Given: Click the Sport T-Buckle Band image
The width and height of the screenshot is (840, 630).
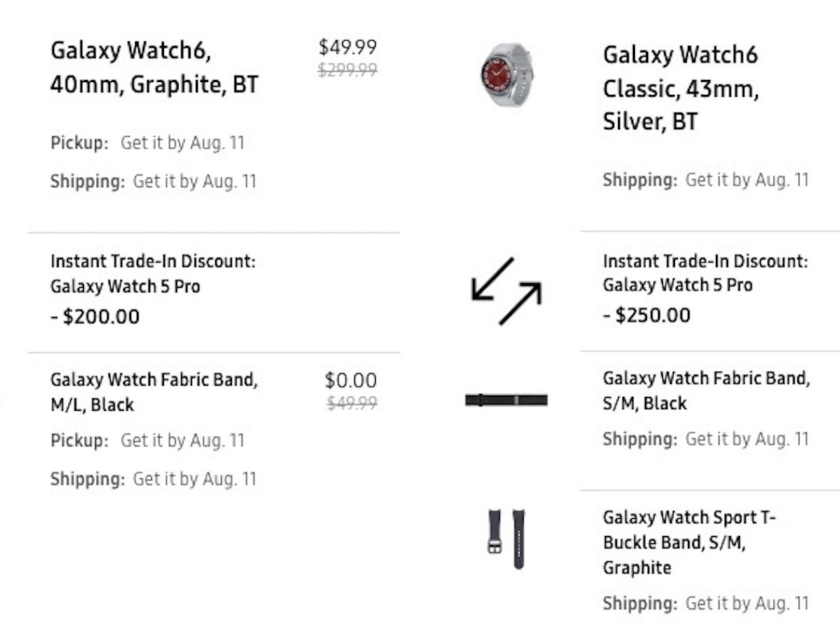Looking at the screenshot, I should 506,538.
